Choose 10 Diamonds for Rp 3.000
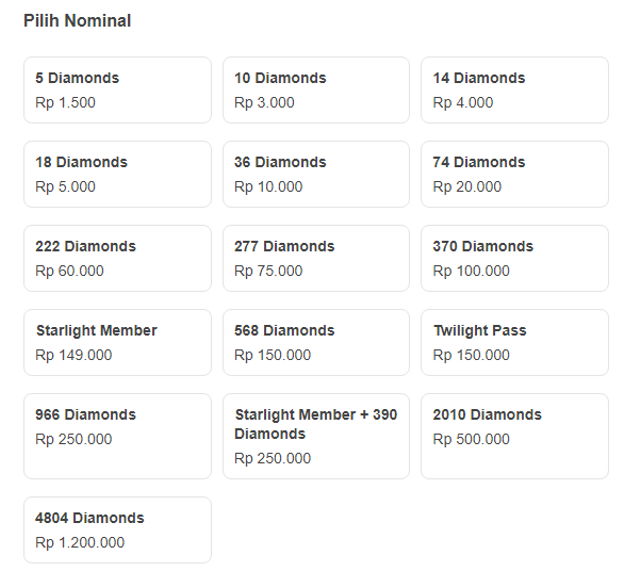Viewport: 640px width, 587px height. point(316,90)
